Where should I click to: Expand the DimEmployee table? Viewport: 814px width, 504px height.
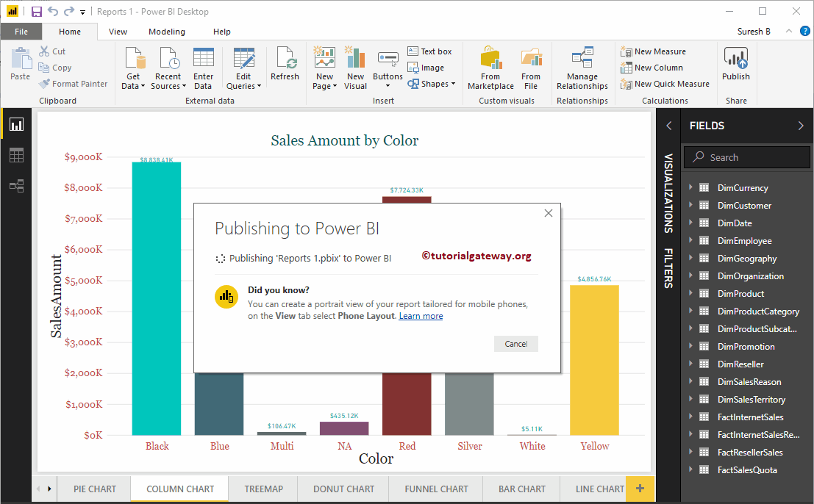point(690,240)
